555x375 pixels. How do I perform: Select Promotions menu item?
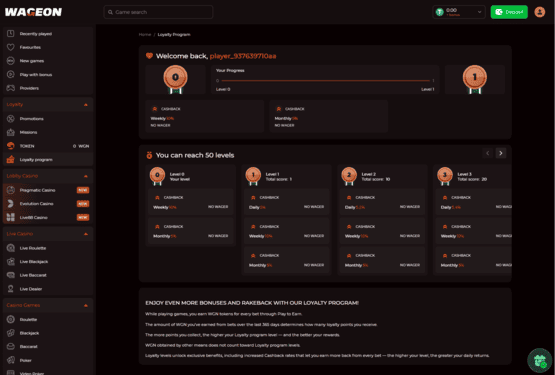pyautogui.click(x=48, y=119)
